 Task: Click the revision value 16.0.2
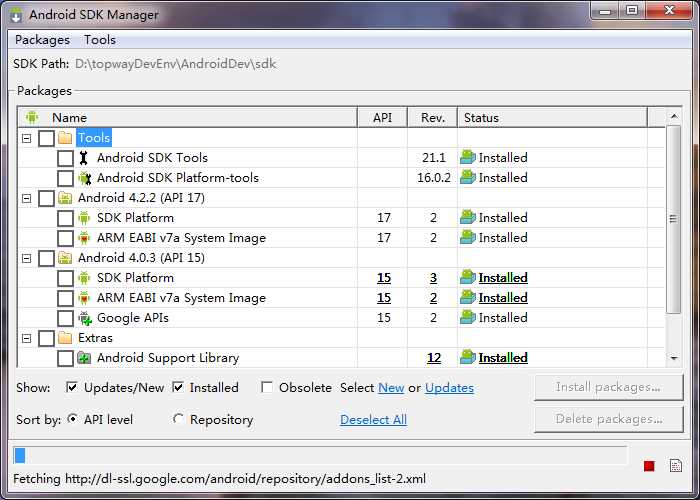click(x=434, y=178)
